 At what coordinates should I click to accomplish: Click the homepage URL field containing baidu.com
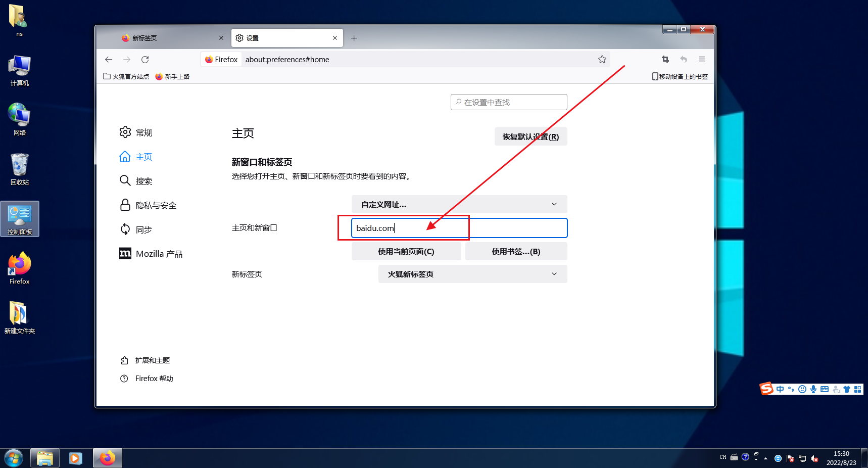click(459, 228)
